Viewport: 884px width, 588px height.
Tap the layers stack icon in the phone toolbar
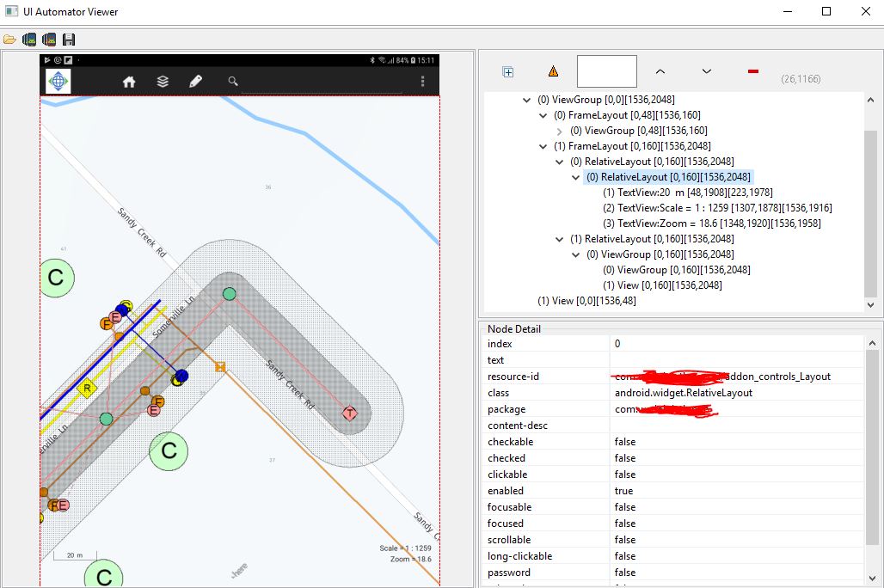pyautogui.click(x=163, y=82)
